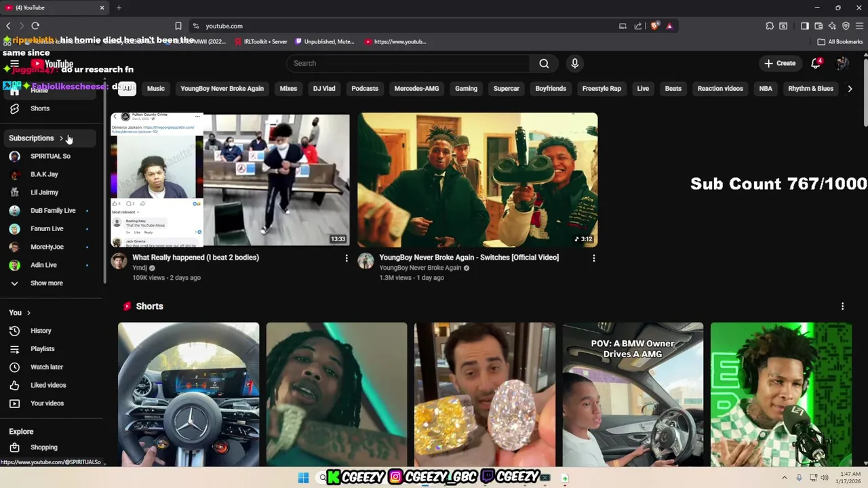Click the voice search microphone icon
Screen dimensions: 868x488
click(575, 63)
